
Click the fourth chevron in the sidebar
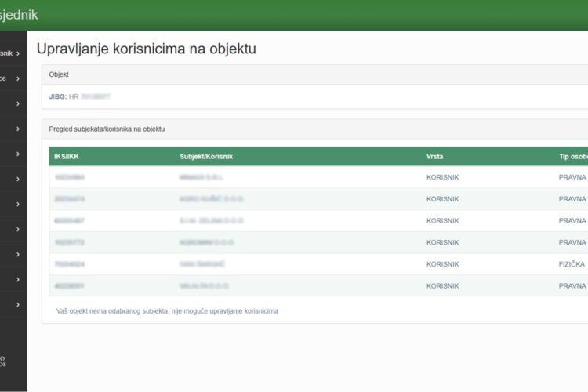17,129
